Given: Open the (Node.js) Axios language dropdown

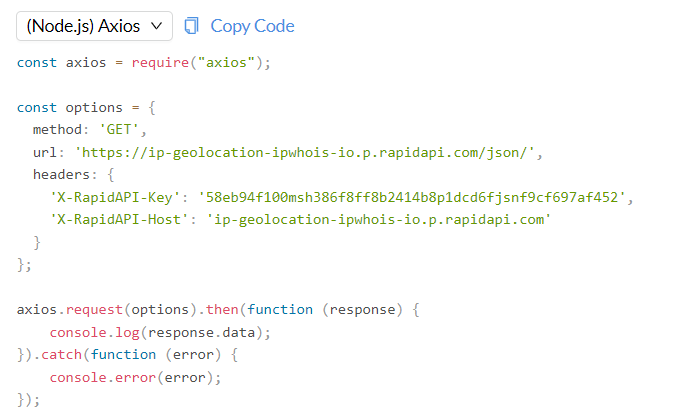Looking at the screenshot, I should [94, 26].
